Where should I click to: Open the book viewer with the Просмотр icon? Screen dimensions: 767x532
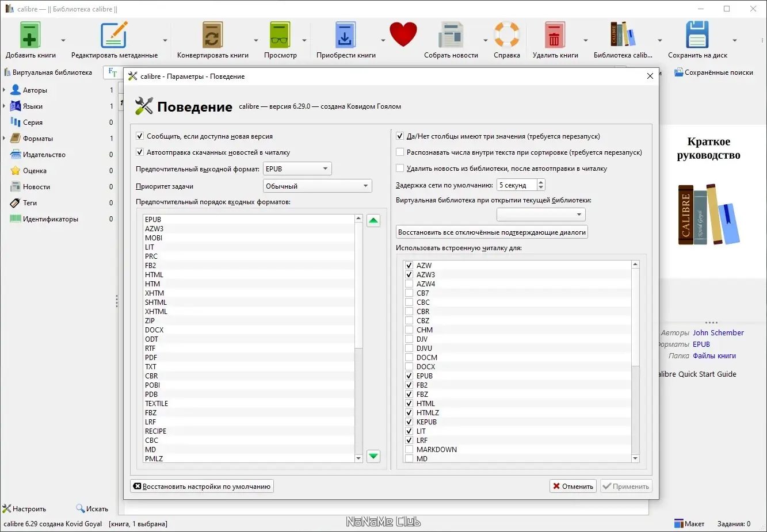(280, 35)
